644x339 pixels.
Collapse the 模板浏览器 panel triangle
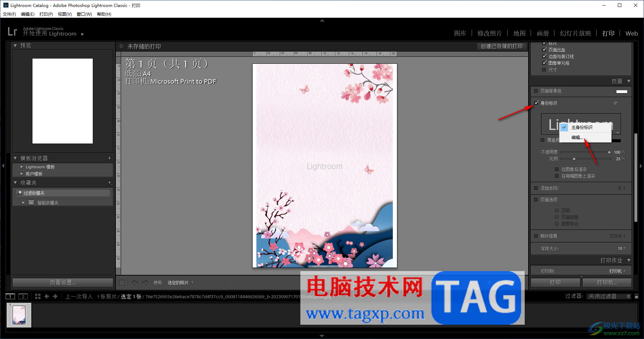(x=15, y=158)
